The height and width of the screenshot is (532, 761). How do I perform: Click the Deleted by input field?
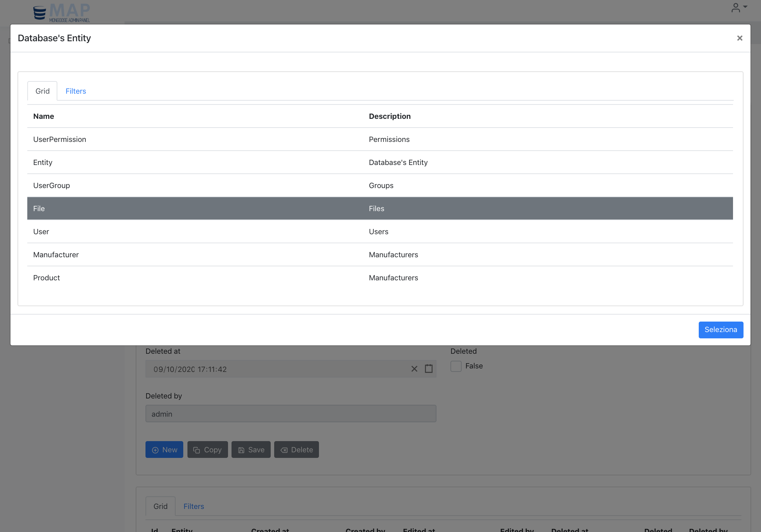[290, 414]
